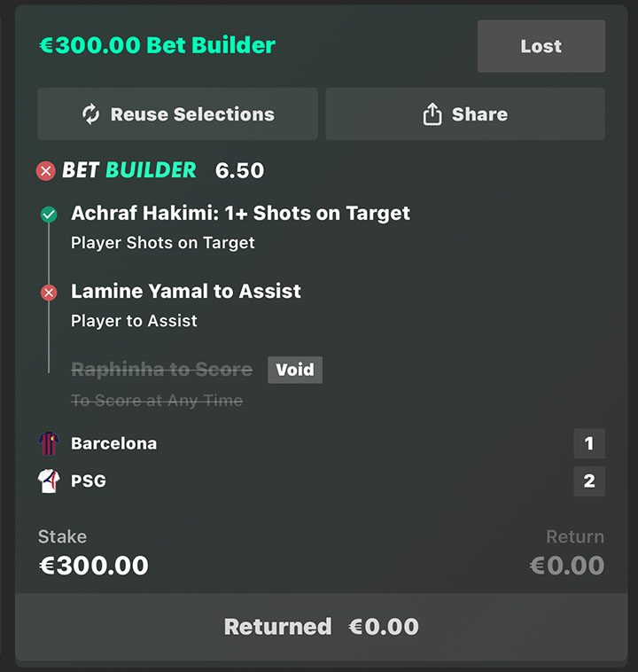This screenshot has height=672, width=638.
Task: Click Barcelona's score of 1
Action: click(x=589, y=443)
